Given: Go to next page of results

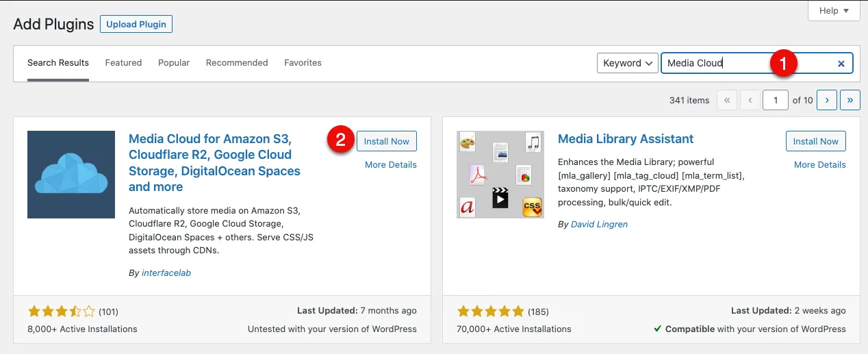Looking at the screenshot, I should pos(827,100).
